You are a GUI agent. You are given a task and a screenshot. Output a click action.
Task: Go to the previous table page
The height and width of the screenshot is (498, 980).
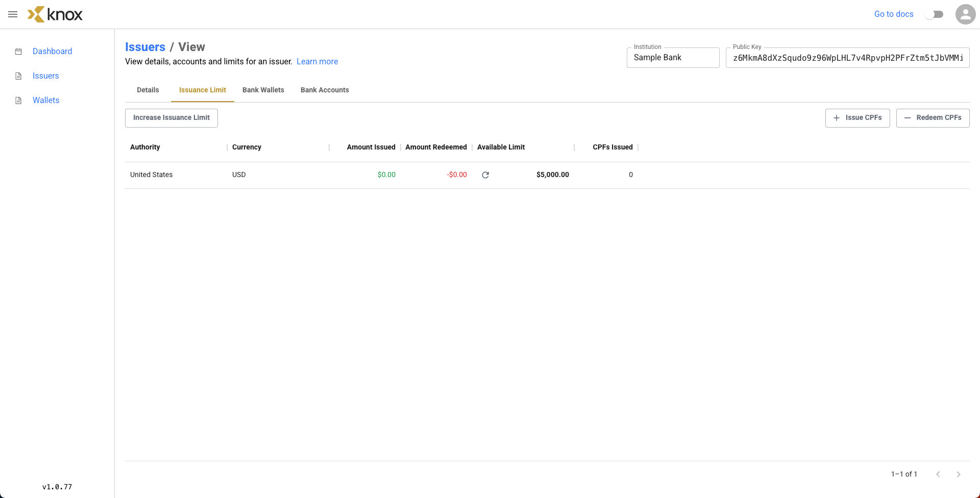(x=938, y=474)
